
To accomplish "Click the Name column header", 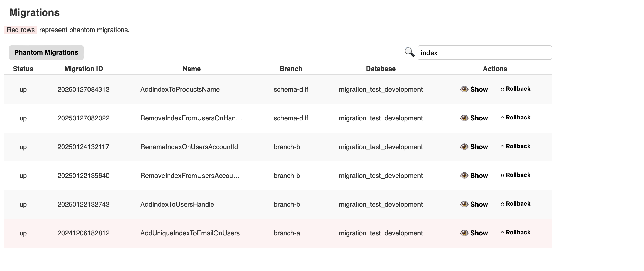I will 192,69.
